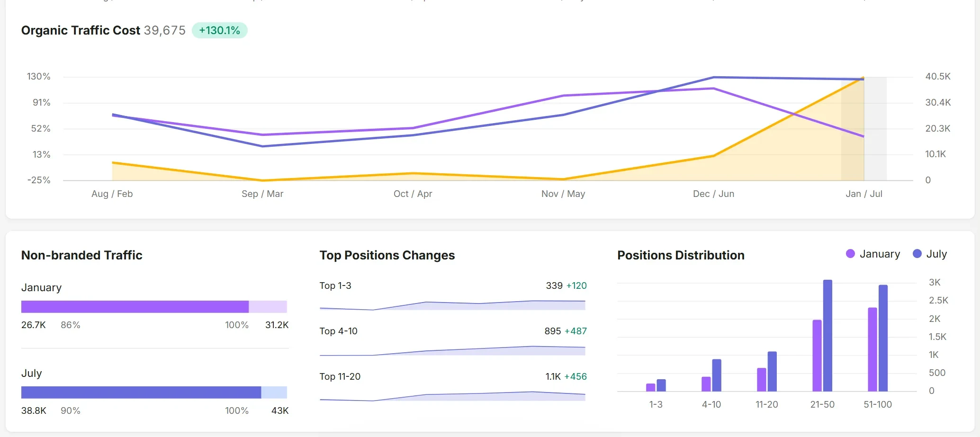Click the +487 change value
This screenshot has width=980, height=437.
[x=575, y=331]
